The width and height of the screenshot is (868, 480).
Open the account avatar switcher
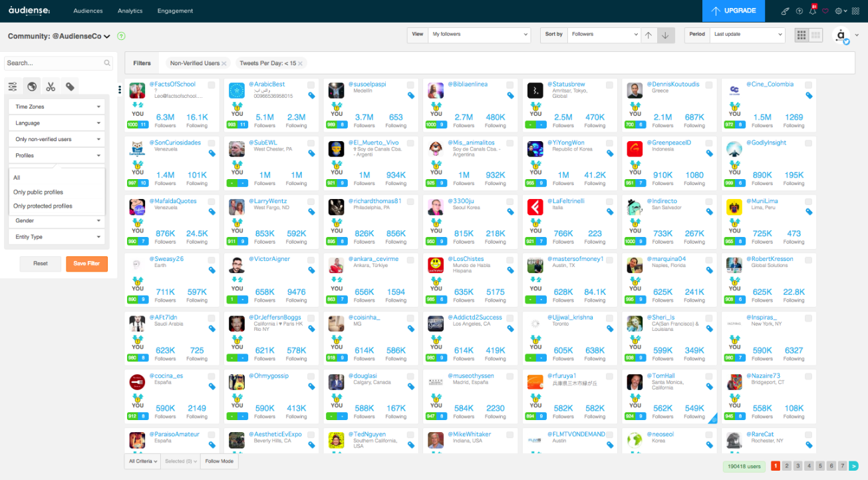tap(845, 35)
